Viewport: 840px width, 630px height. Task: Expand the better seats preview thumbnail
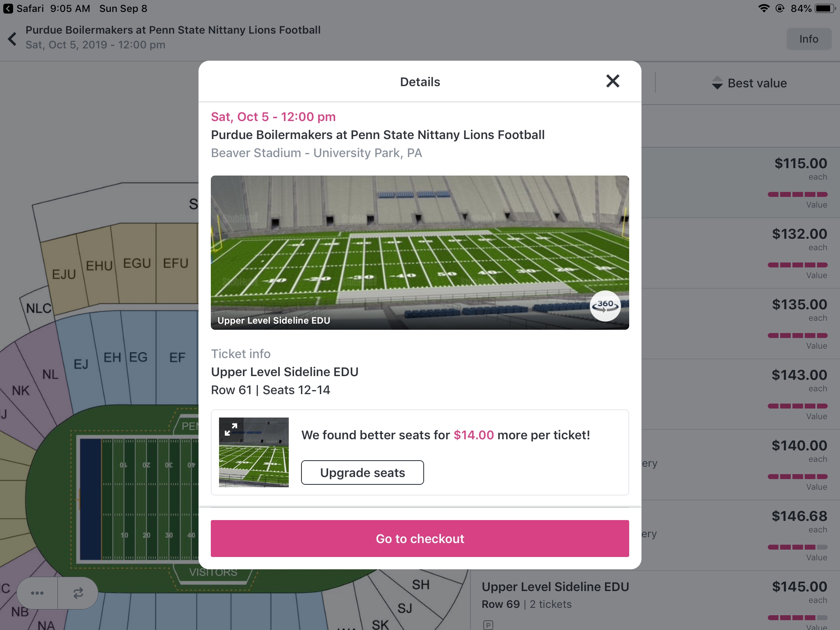[254, 452]
